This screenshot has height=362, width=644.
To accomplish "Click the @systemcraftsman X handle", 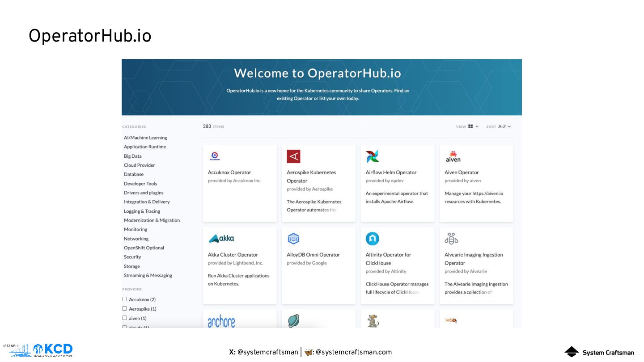I will pos(267,352).
